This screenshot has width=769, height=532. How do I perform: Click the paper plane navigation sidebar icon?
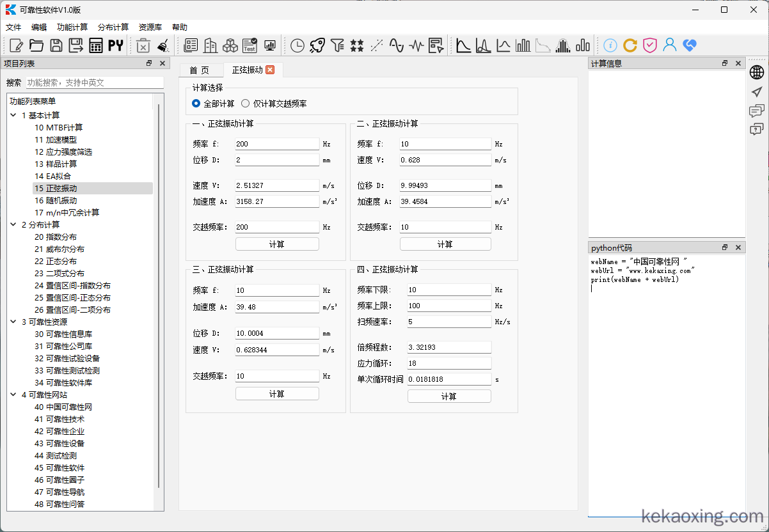[x=757, y=91]
